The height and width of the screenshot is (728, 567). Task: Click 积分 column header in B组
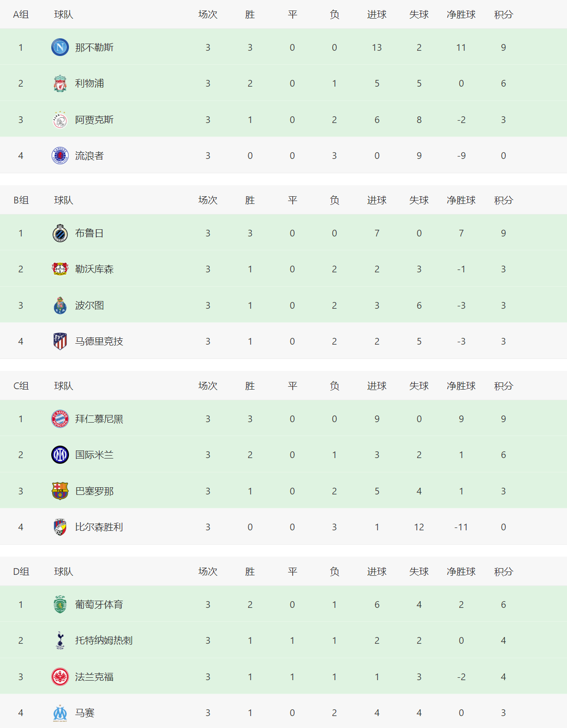click(x=504, y=200)
